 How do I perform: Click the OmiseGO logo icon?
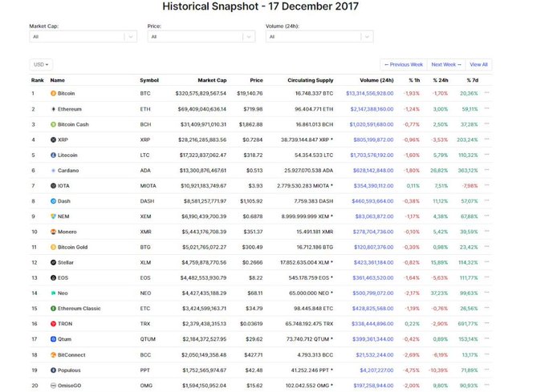point(53,386)
